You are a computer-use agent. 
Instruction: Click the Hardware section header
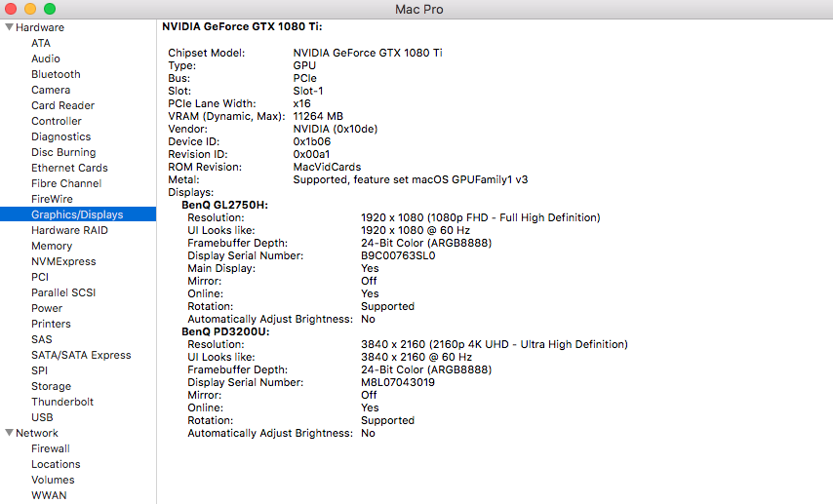(40, 27)
